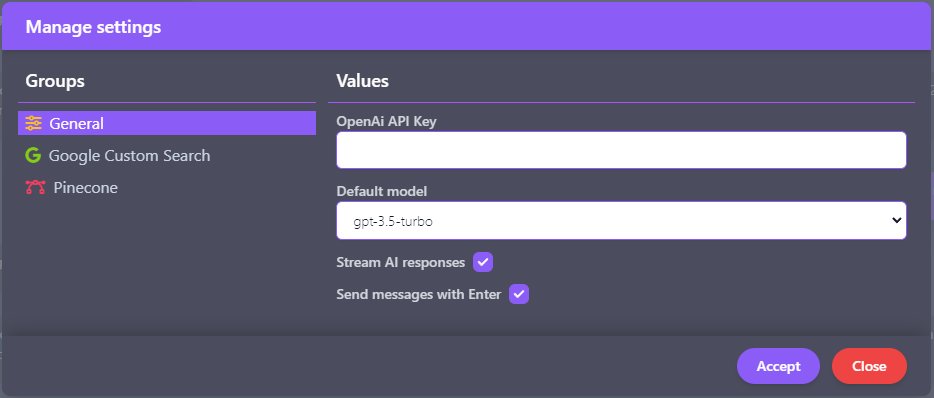Select the General group
The height and width of the screenshot is (398, 934).
coord(167,123)
